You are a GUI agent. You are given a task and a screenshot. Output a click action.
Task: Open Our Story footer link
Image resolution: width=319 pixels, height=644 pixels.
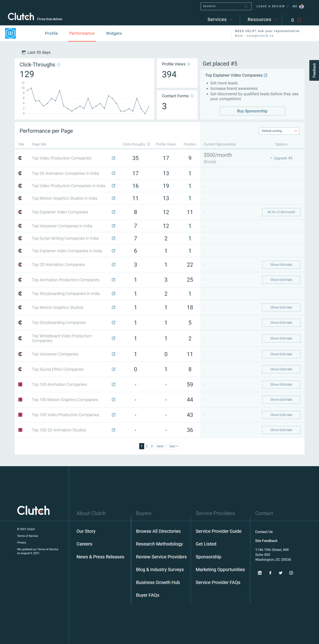click(x=86, y=531)
